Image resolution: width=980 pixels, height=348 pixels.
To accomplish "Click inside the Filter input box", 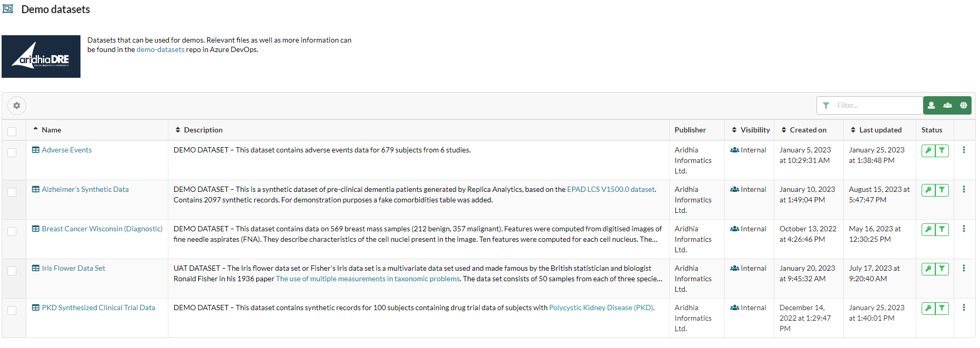I will (868, 105).
